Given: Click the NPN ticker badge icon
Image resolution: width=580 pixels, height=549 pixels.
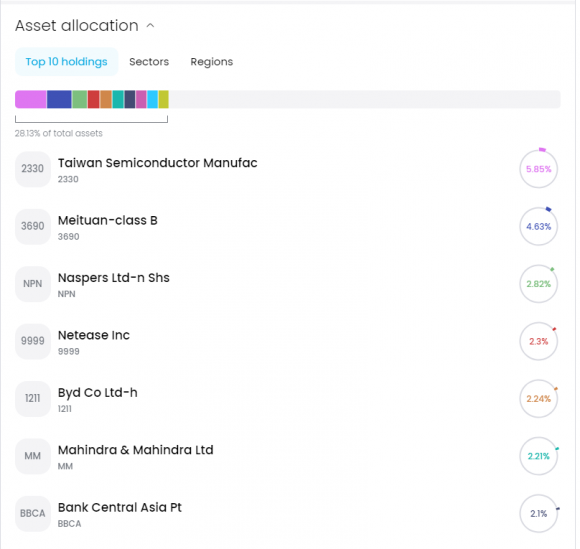Looking at the screenshot, I should [x=33, y=284].
